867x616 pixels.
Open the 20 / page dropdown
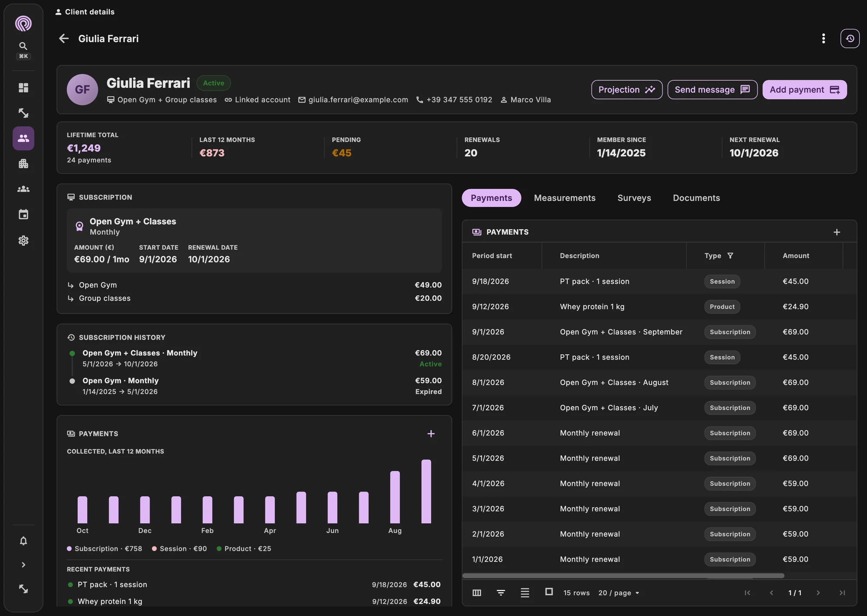click(619, 593)
